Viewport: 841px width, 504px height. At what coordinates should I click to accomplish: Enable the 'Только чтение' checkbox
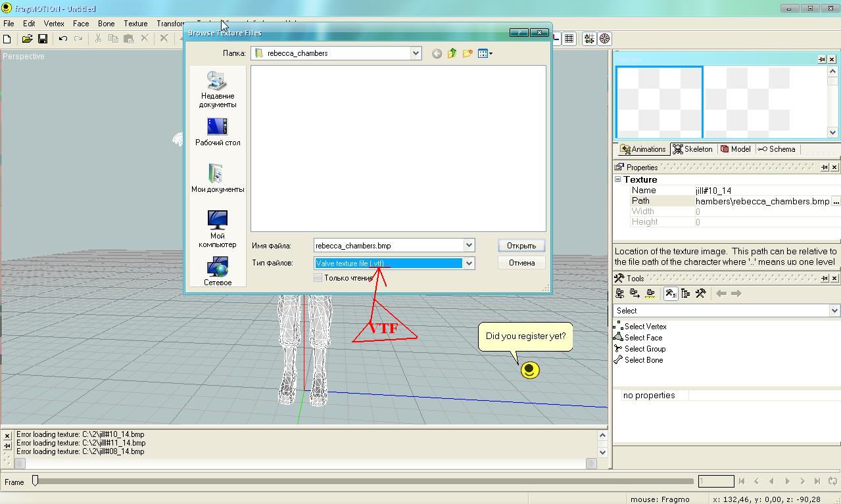coord(318,278)
